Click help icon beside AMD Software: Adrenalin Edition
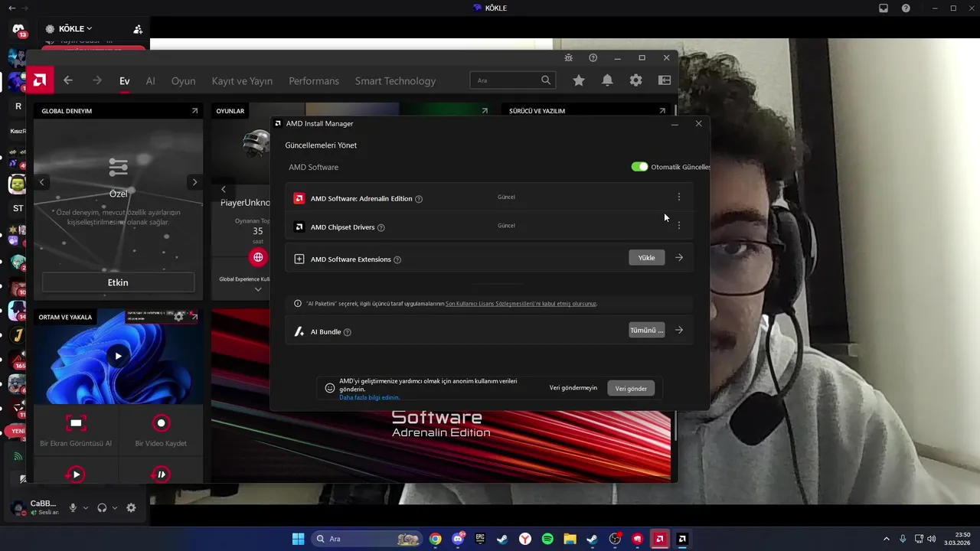 (x=419, y=199)
